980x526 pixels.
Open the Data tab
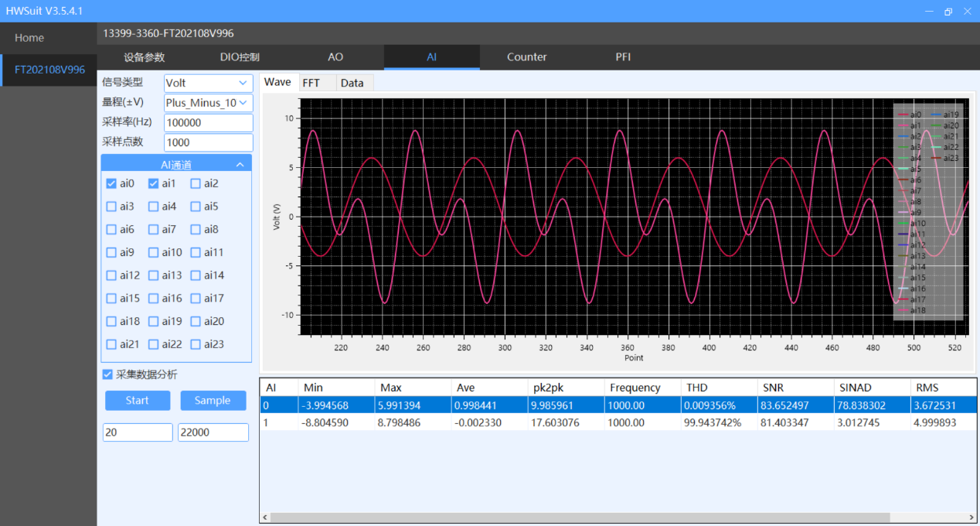[x=352, y=83]
